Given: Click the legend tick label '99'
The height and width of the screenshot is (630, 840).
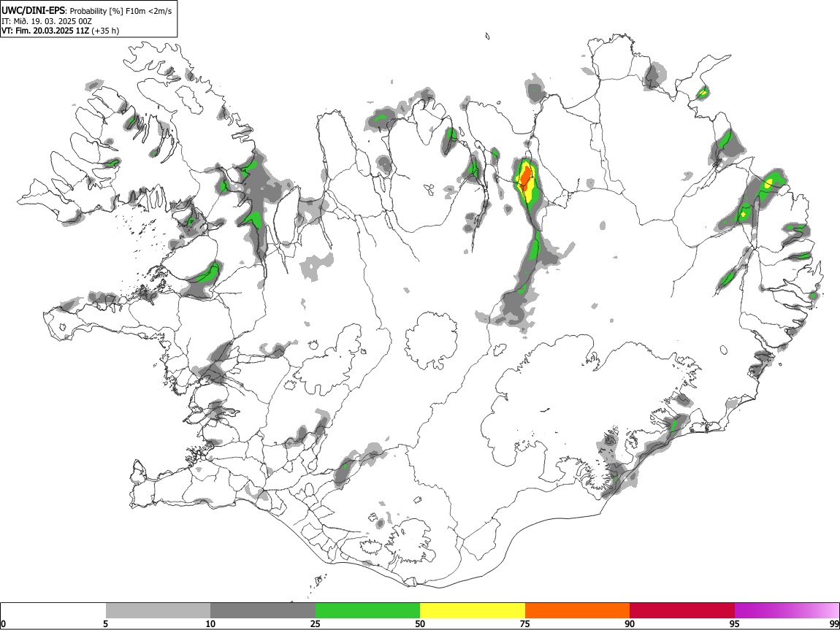Looking at the screenshot, I should click(833, 623).
